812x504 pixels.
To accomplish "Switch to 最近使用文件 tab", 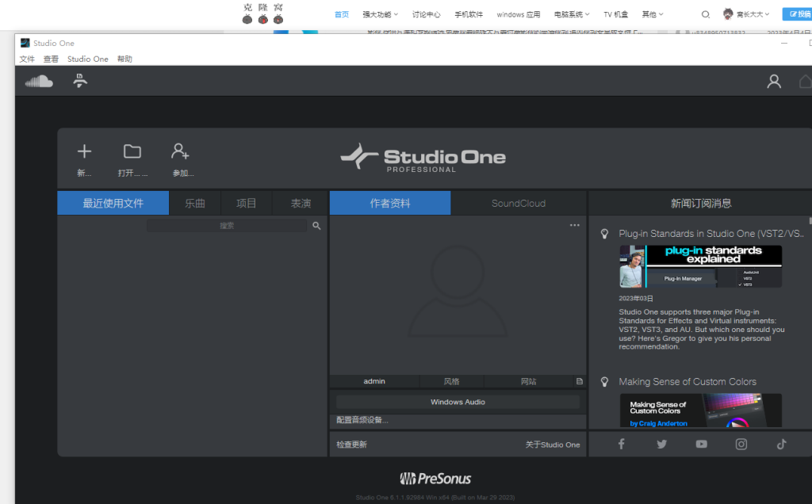I will (113, 203).
